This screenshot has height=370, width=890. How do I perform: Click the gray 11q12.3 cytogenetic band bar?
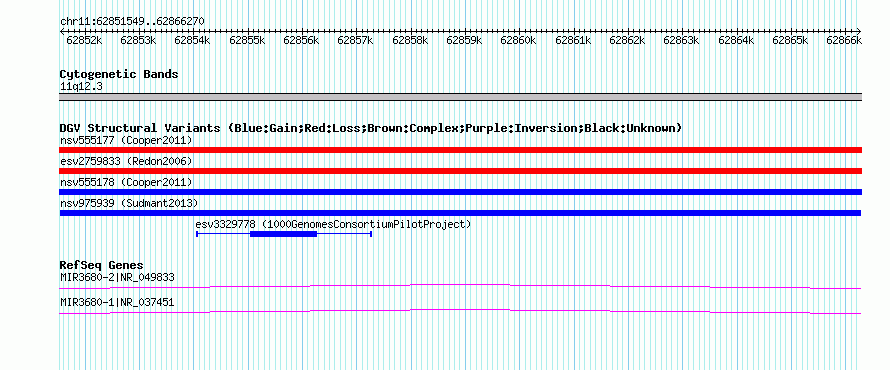coord(460,97)
